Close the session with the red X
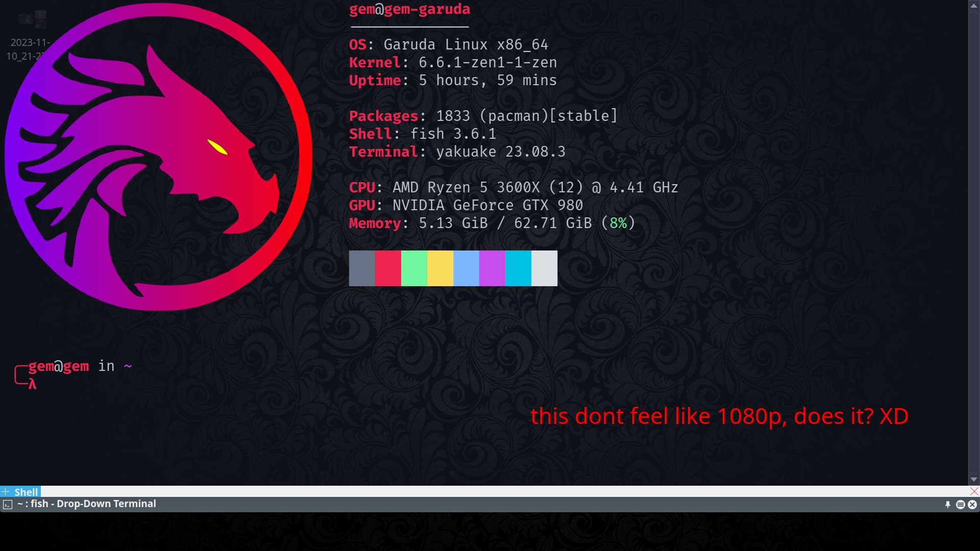This screenshot has height=551, width=980. coord(974,491)
